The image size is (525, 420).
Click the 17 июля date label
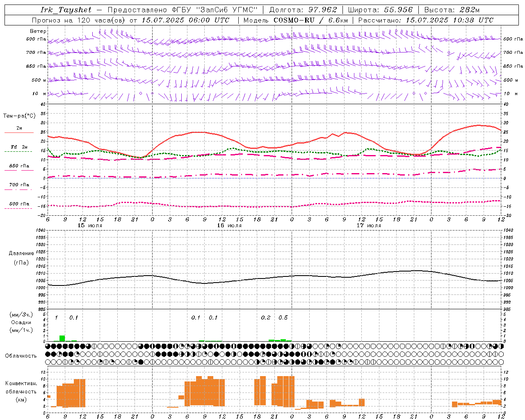coord(369,226)
